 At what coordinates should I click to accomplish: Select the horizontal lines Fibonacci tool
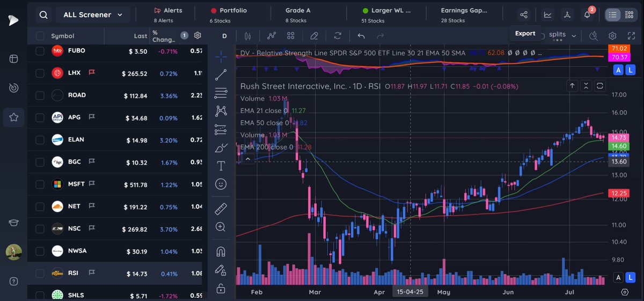coord(221,93)
